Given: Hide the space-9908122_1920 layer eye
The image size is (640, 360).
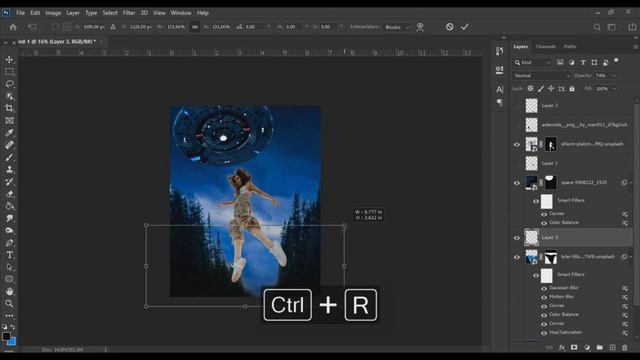Looking at the screenshot, I should [x=517, y=183].
